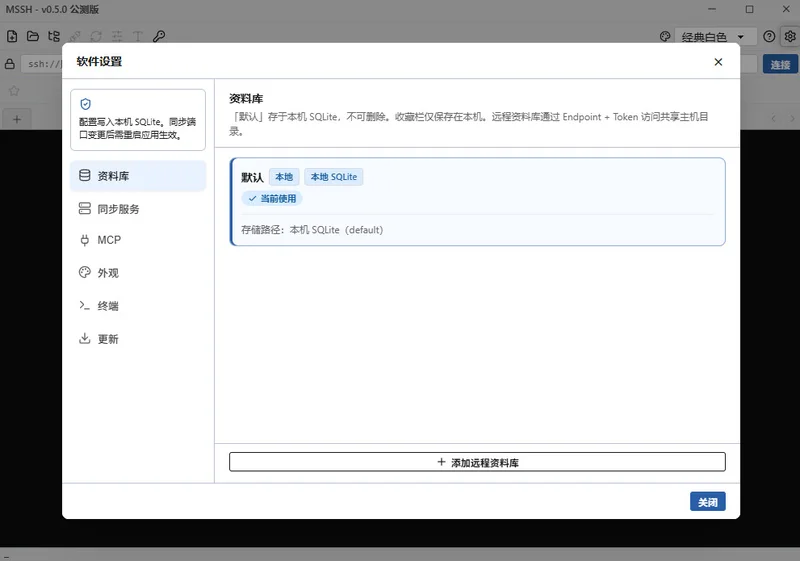Click the lock icon beside address bar

pos(10,64)
